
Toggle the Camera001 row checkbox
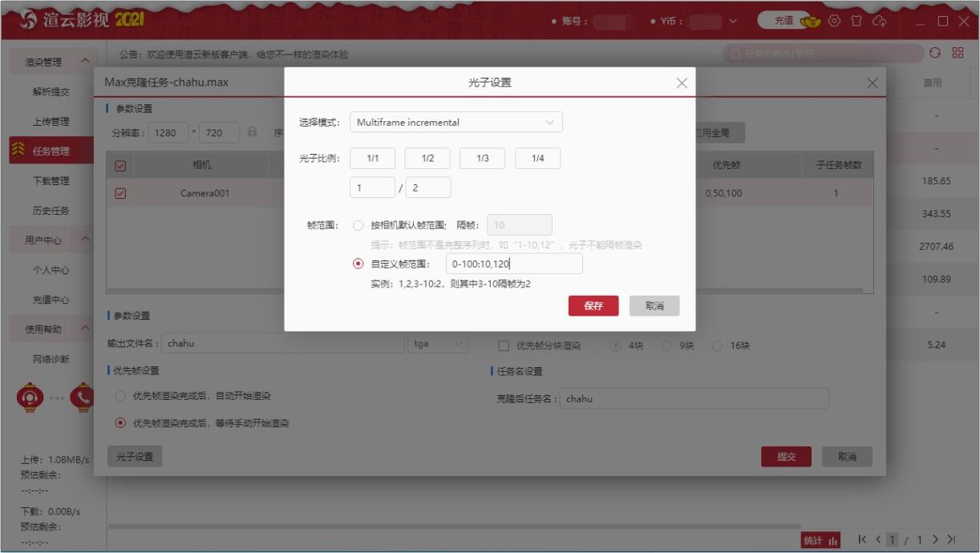121,193
